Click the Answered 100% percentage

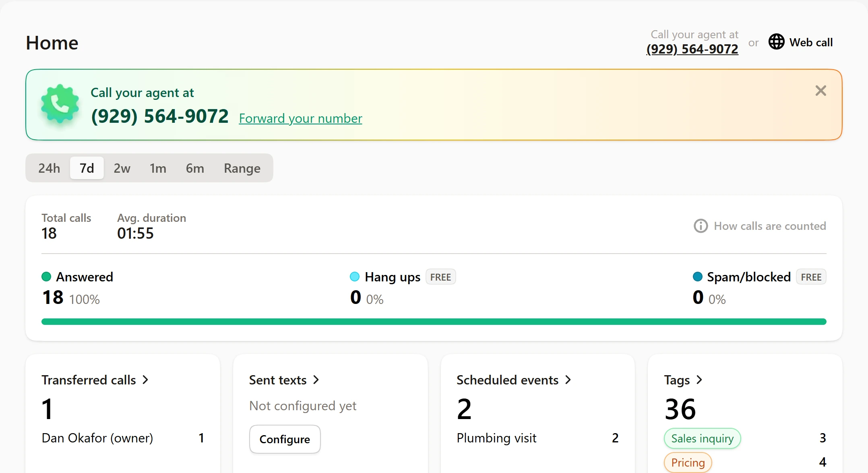[x=84, y=299]
